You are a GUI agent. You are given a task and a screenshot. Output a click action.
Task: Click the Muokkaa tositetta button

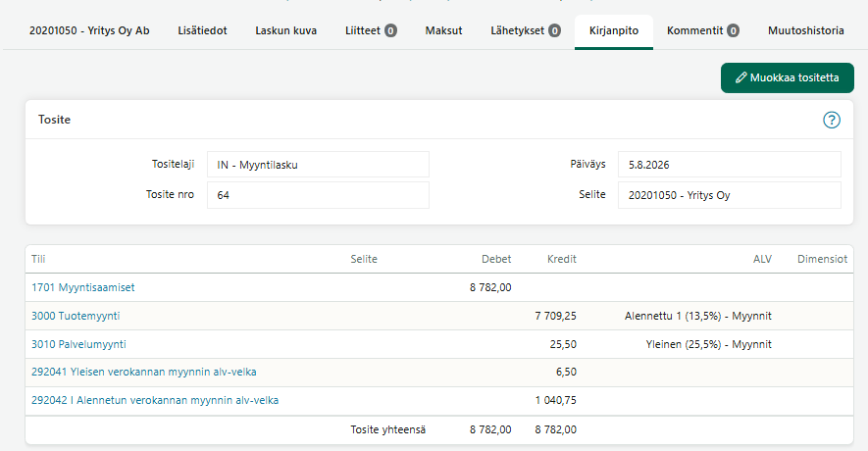[788, 78]
